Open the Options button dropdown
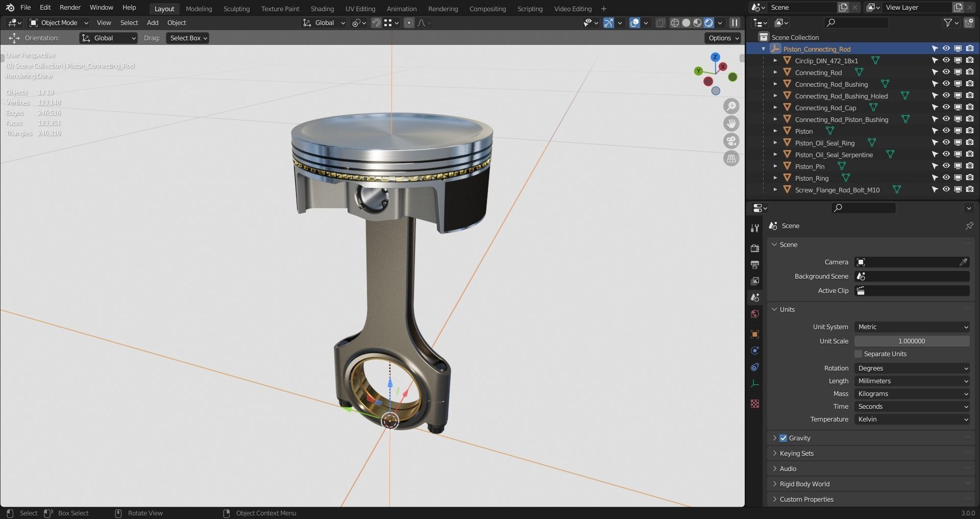980x519 pixels. click(724, 38)
